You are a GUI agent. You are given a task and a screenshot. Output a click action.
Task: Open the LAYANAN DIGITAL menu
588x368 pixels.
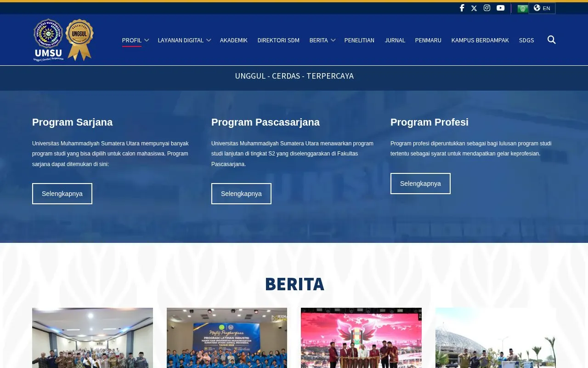[x=181, y=40]
